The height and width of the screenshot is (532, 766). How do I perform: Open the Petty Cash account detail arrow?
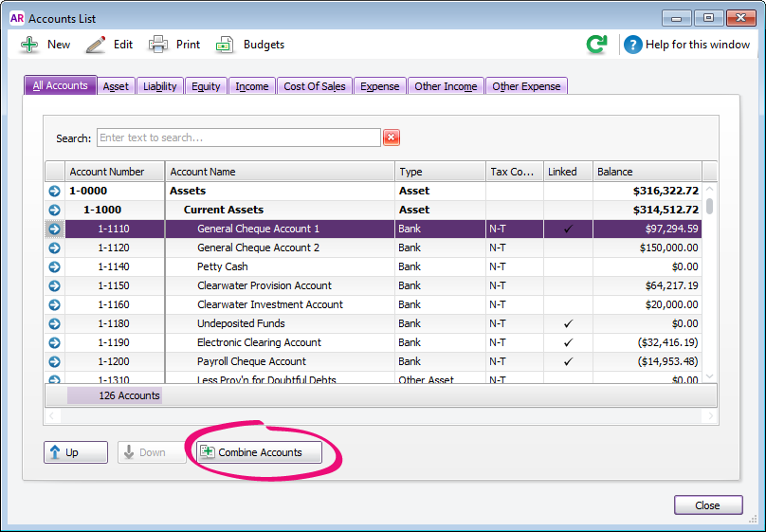click(54, 266)
